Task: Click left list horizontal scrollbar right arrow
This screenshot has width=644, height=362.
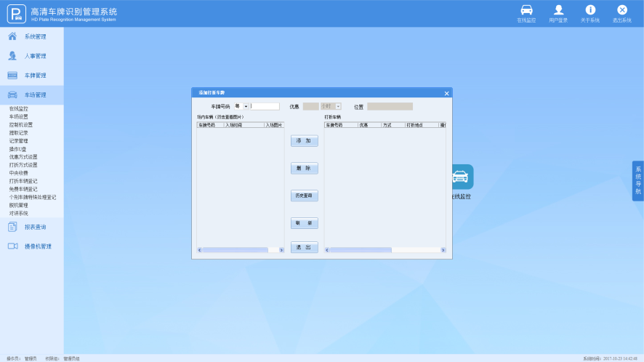Action: click(x=281, y=250)
